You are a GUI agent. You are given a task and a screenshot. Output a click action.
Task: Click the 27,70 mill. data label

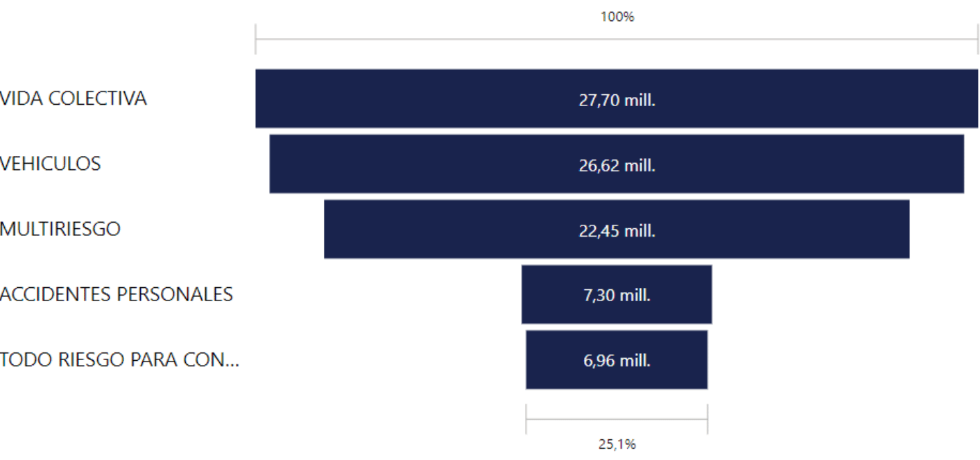coord(617,101)
